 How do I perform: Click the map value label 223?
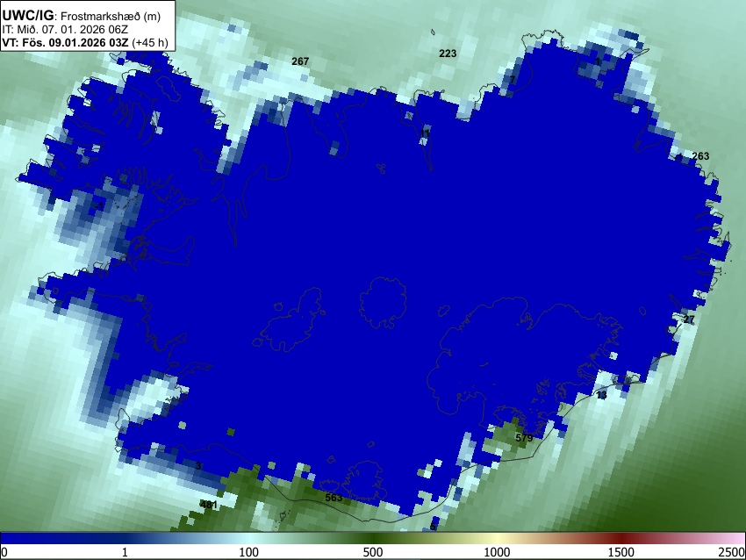(x=448, y=54)
